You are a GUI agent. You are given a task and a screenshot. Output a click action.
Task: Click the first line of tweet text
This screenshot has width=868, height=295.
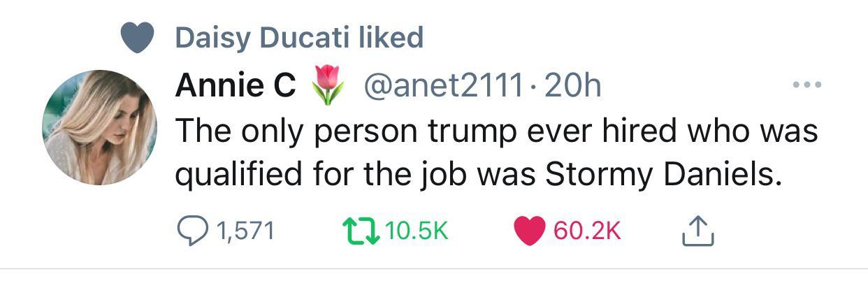pos(496,130)
